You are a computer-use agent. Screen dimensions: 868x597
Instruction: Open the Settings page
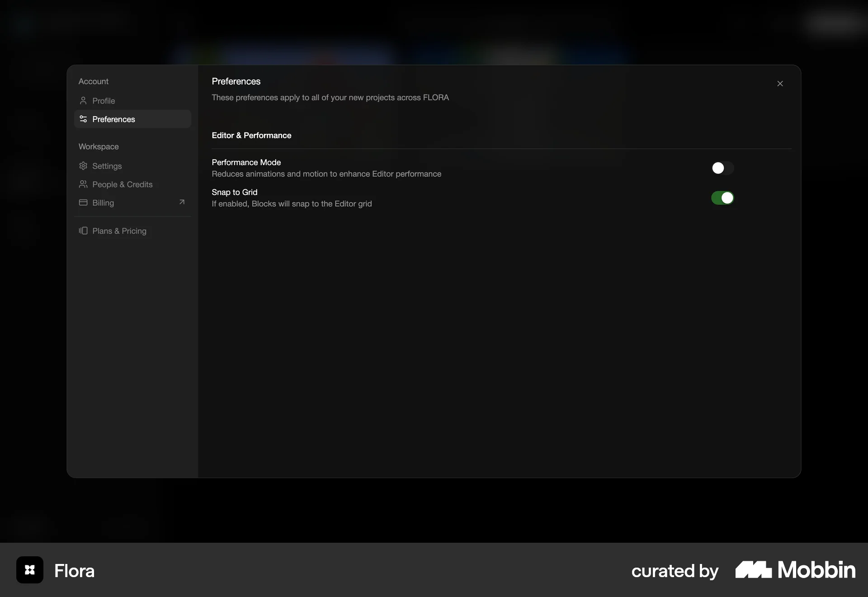[107, 166]
